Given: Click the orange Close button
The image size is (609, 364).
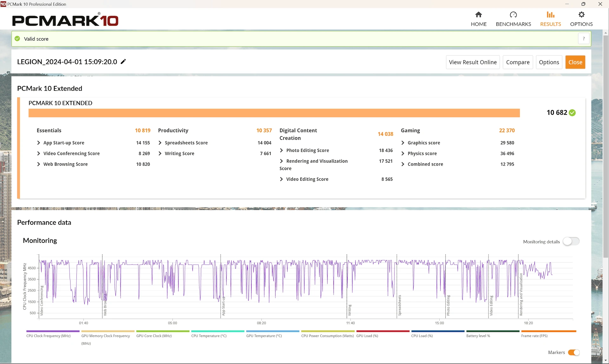Looking at the screenshot, I should (575, 62).
